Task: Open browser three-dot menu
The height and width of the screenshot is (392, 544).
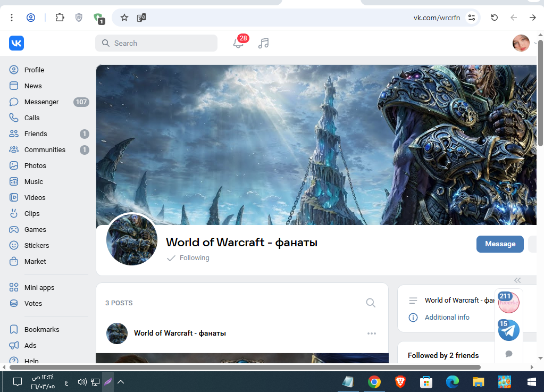Action: tap(12, 18)
